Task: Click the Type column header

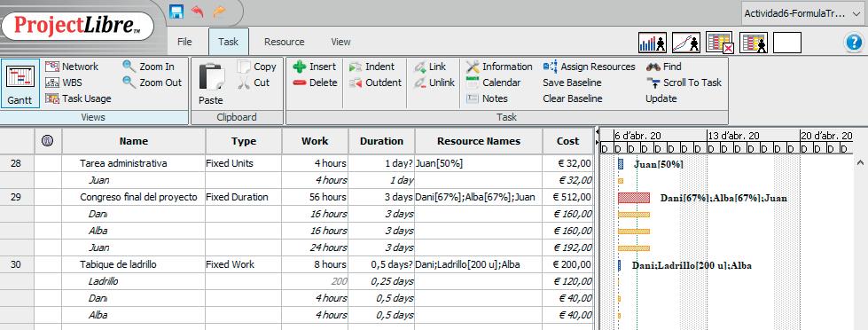Action: [x=244, y=141]
